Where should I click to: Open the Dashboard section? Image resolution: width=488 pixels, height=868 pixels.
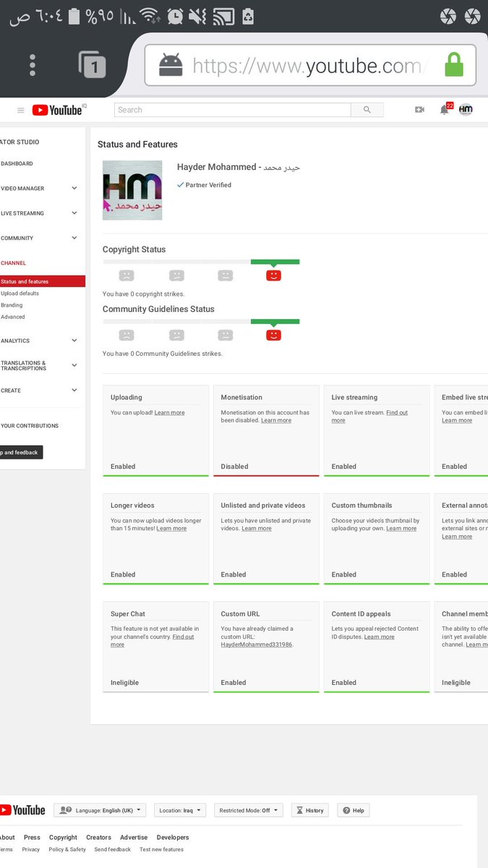pyautogui.click(x=17, y=163)
